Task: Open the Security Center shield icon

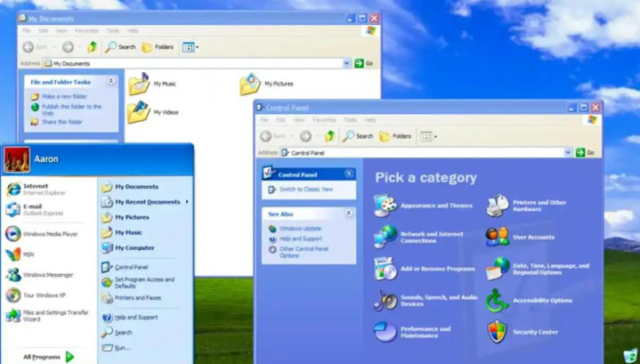Action: (x=498, y=332)
